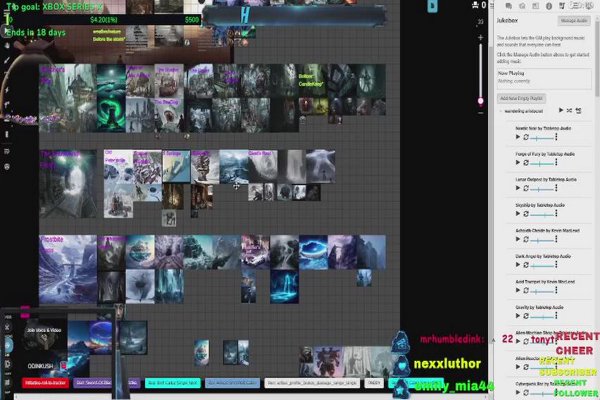Open the Skyship track options menu
This screenshot has width=600, height=400.
pyautogui.click(x=556, y=214)
